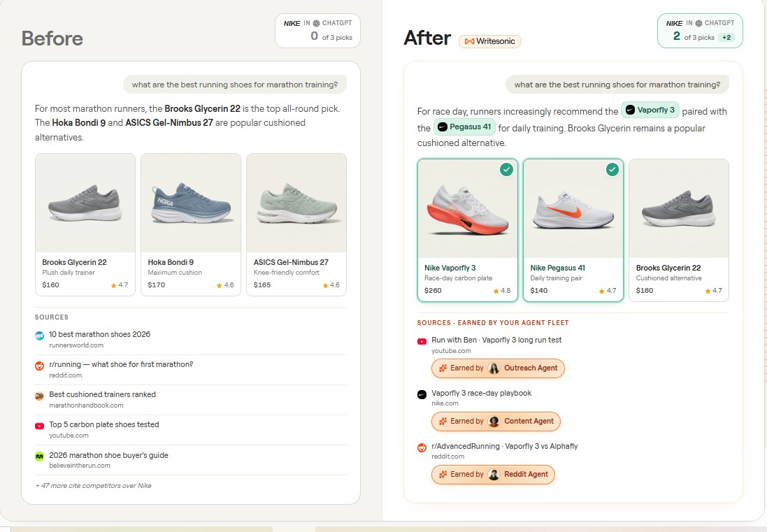This screenshot has height=532, width=767.
Task: Open '2026 marathon shoe buyer's guide' link
Action: point(108,455)
